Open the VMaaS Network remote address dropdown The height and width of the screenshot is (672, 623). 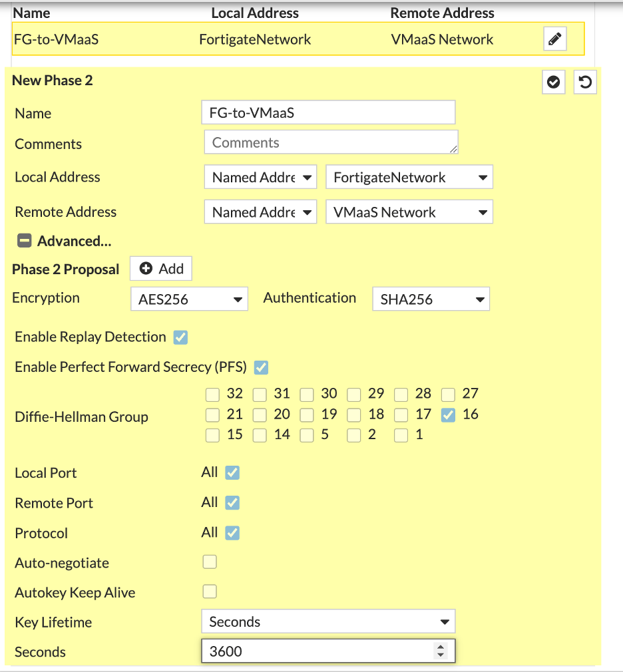[x=409, y=213]
